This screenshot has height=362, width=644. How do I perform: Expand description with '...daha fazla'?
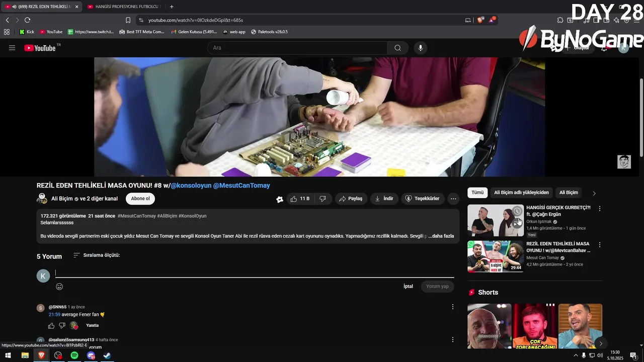tap(441, 236)
